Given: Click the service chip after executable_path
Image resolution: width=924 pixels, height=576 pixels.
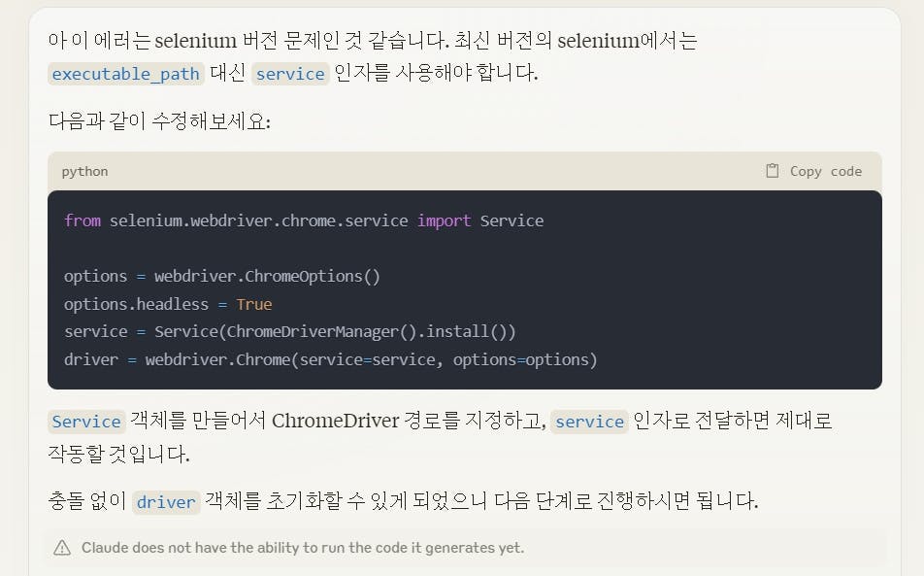Looking at the screenshot, I should 290,74.
